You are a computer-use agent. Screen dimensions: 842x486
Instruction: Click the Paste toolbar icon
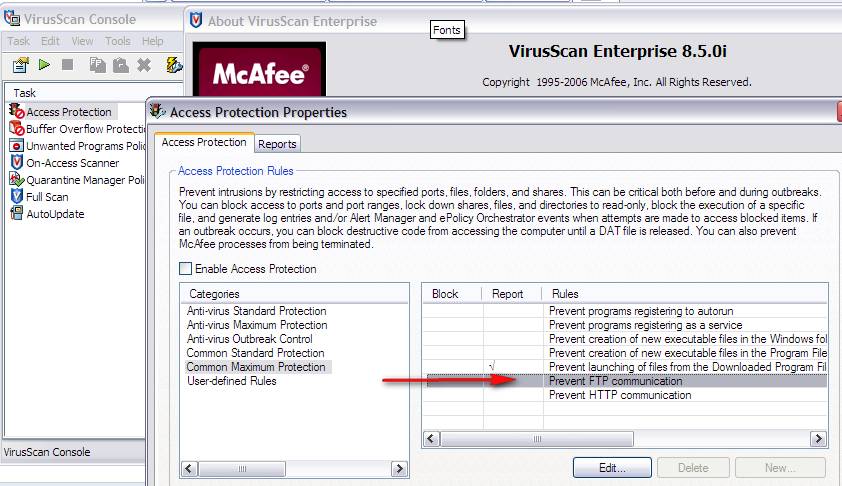click(120, 65)
